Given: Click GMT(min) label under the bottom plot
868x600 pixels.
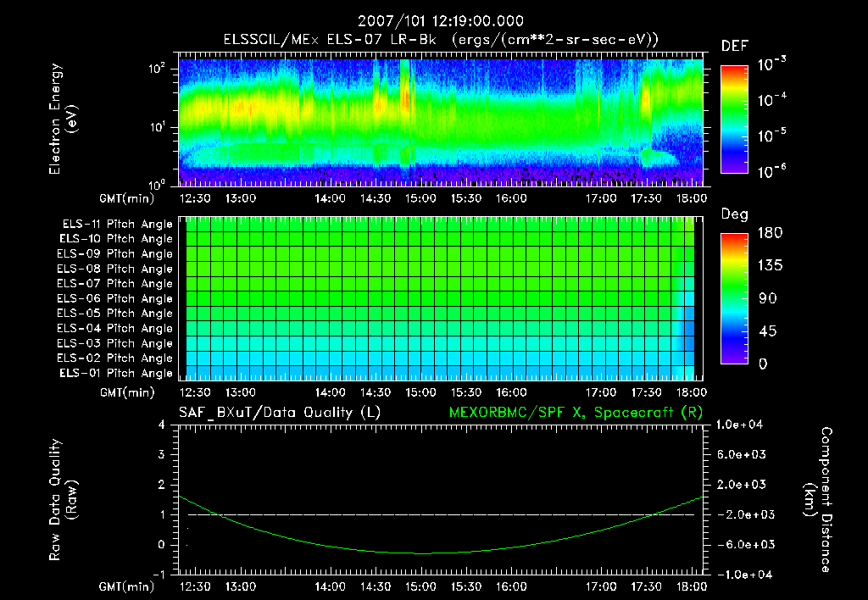Looking at the screenshot, I should pos(127,586).
